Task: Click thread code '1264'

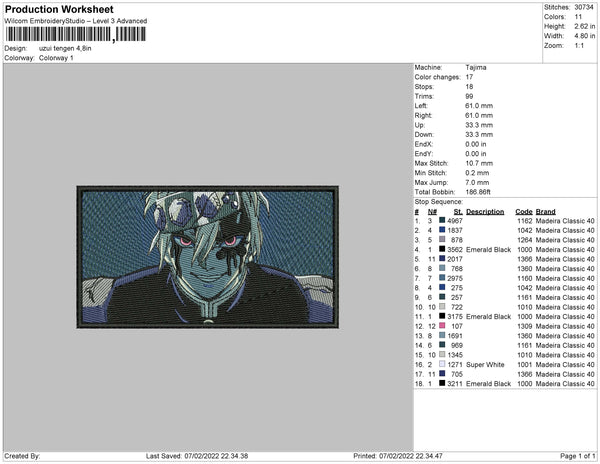Action: point(525,240)
